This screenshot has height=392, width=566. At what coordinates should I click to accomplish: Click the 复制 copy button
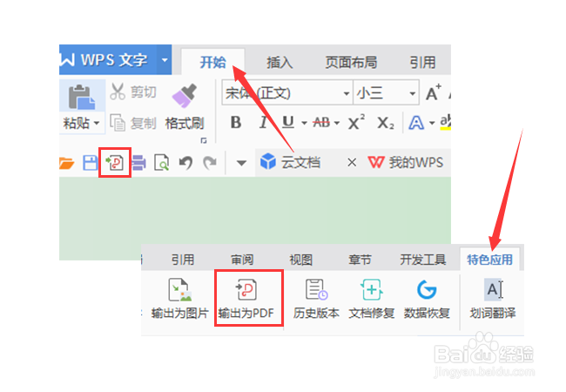[x=133, y=123]
